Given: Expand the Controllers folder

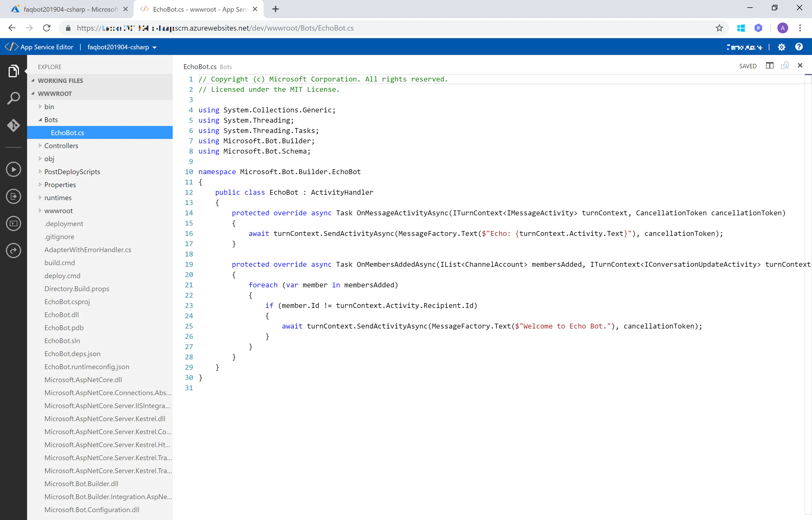Looking at the screenshot, I should click(x=40, y=145).
